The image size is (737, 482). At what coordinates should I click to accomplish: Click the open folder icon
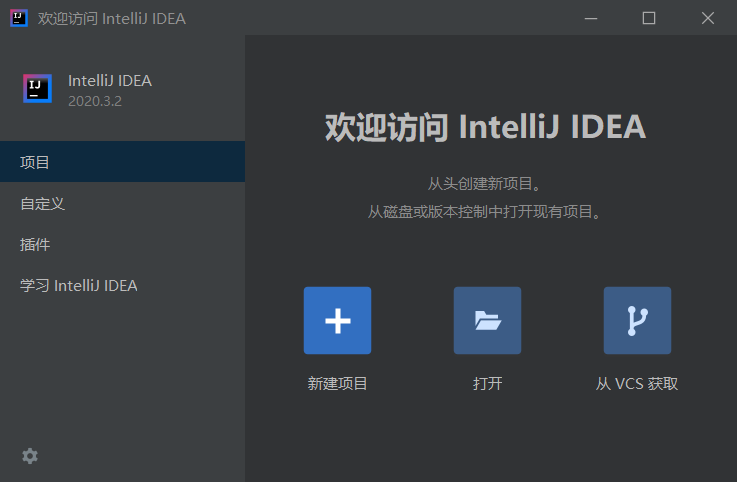point(487,320)
